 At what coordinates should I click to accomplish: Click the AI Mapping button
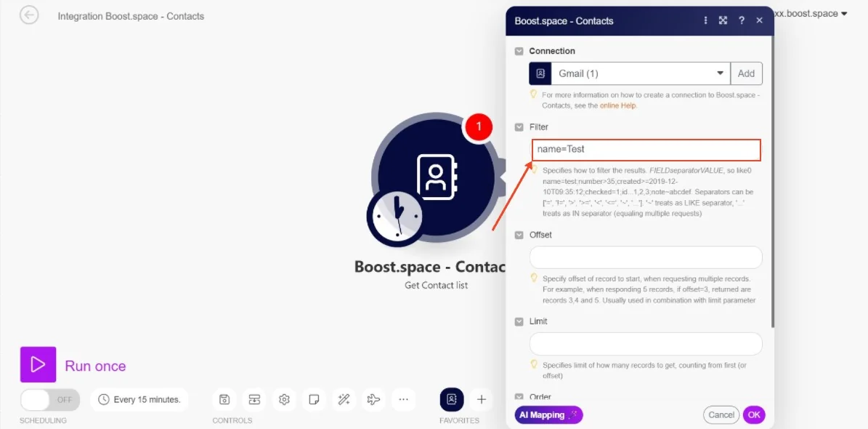click(x=548, y=414)
